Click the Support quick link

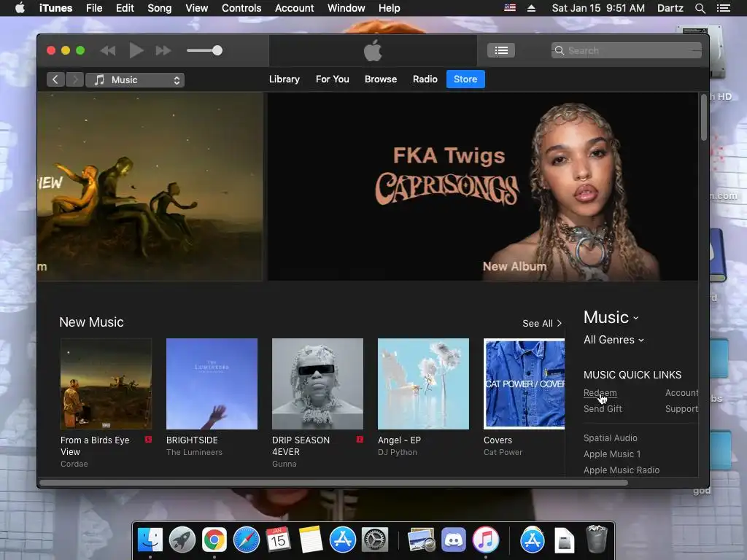click(682, 408)
